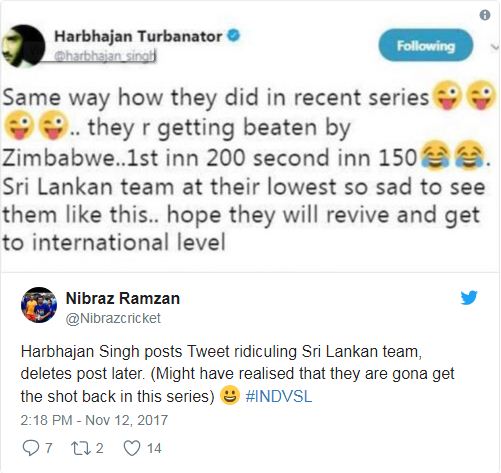Toggle the Following button
Screen dimensions: 501x473
click(426, 45)
